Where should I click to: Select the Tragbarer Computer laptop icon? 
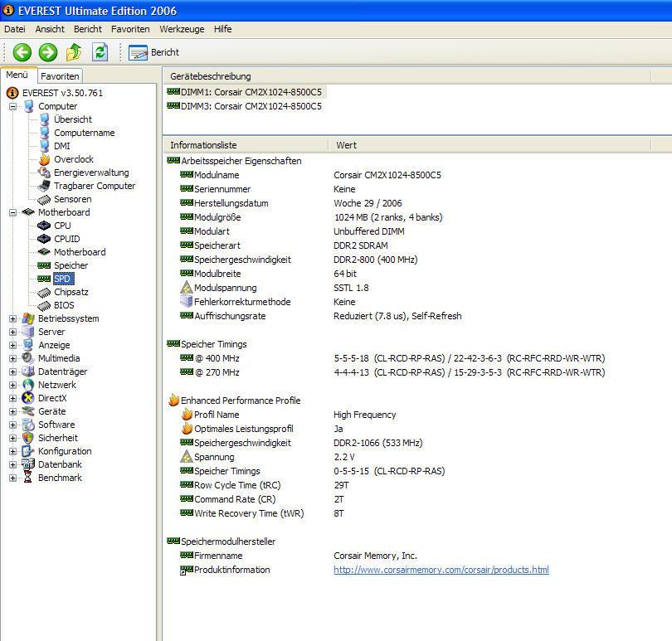44,186
